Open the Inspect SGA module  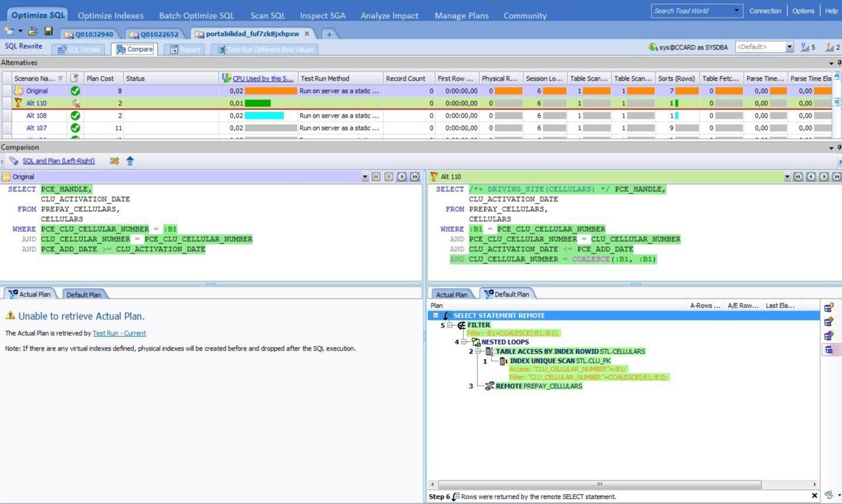323,15
